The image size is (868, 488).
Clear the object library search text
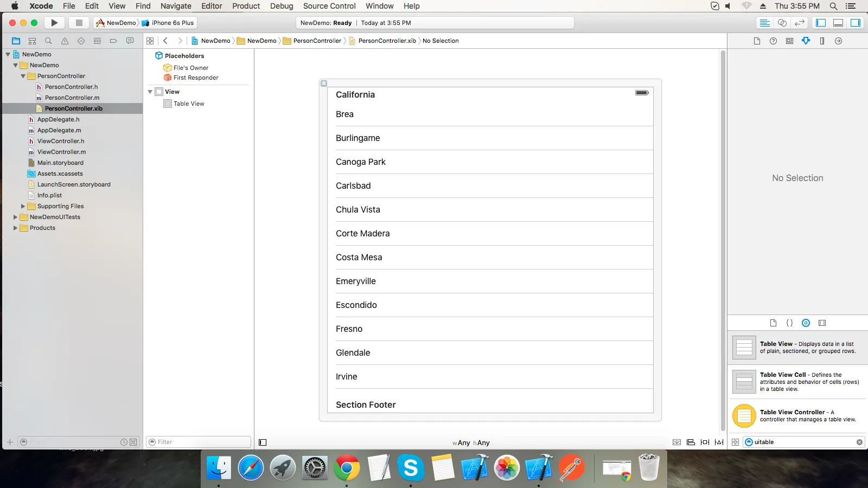click(859, 442)
